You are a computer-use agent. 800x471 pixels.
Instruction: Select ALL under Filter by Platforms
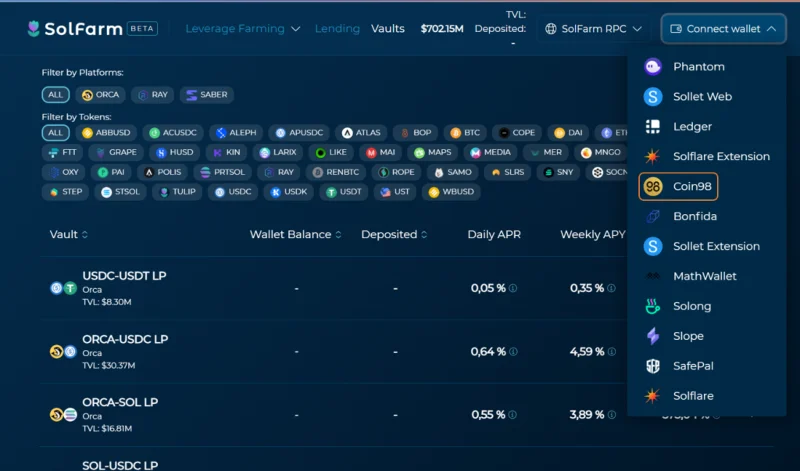56,95
